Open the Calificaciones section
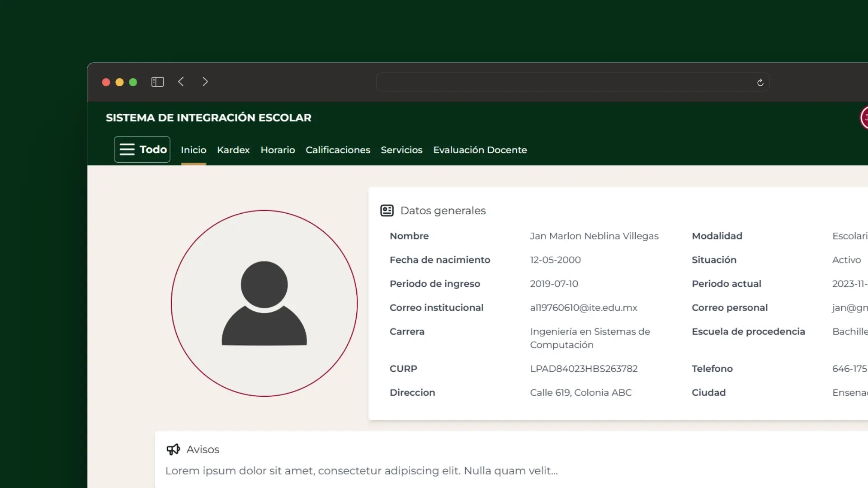The image size is (868, 488). pos(338,150)
